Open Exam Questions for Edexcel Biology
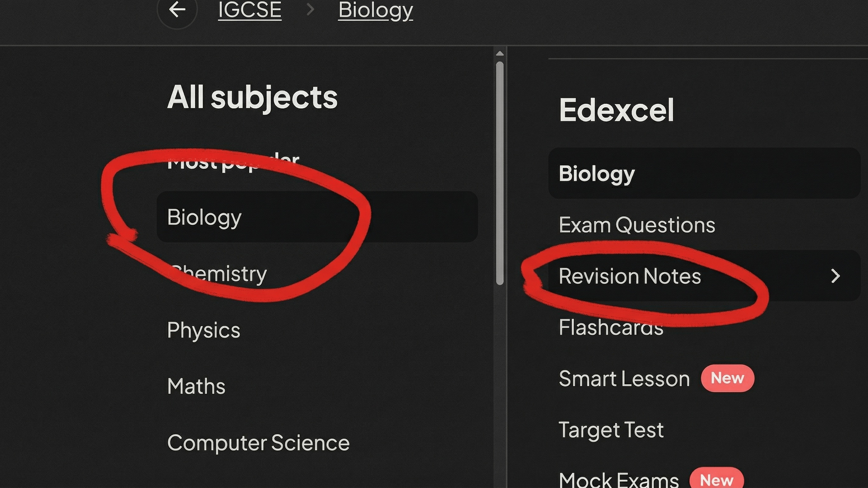This screenshot has height=488, width=868. (x=637, y=225)
